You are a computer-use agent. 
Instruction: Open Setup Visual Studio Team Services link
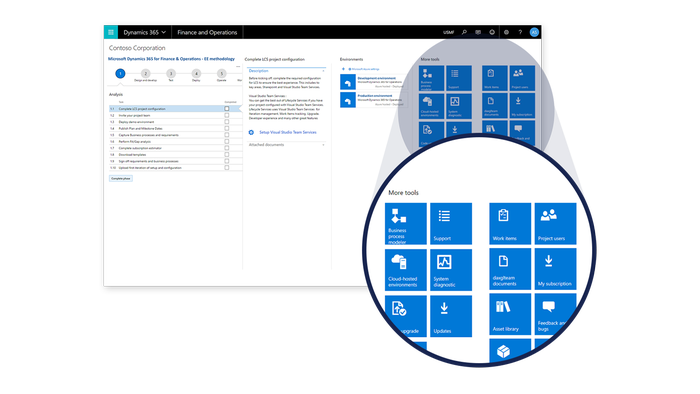click(x=288, y=133)
